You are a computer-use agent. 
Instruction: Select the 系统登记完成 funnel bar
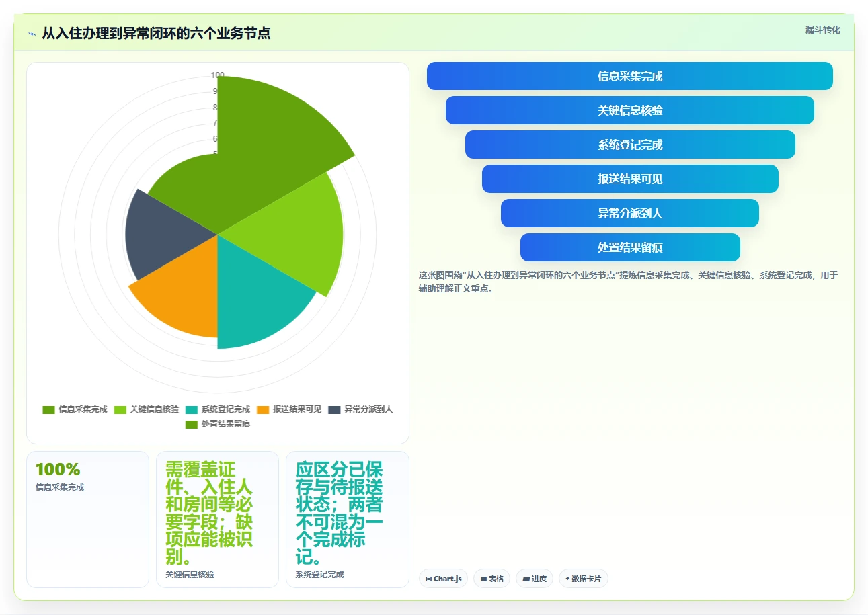tap(630, 145)
